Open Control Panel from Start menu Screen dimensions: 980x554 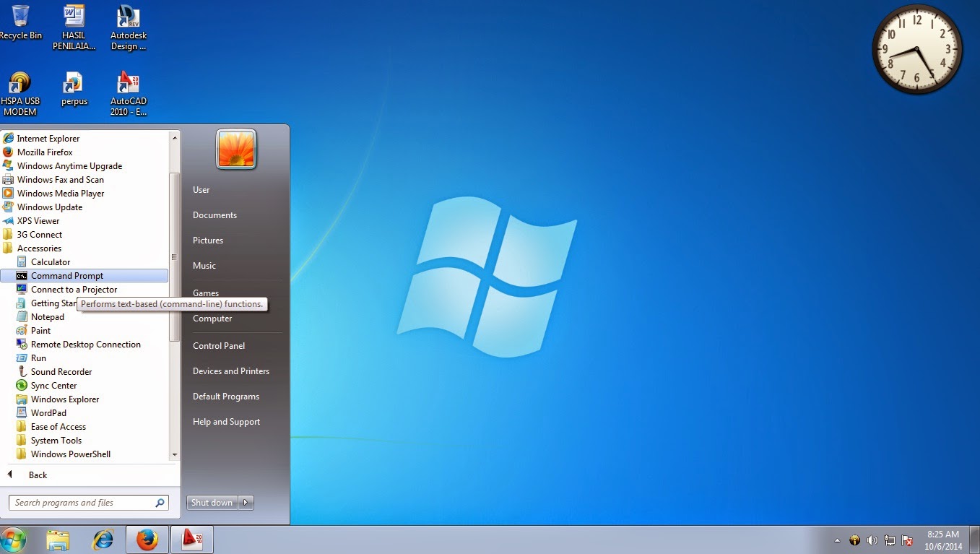coord(219,346)
